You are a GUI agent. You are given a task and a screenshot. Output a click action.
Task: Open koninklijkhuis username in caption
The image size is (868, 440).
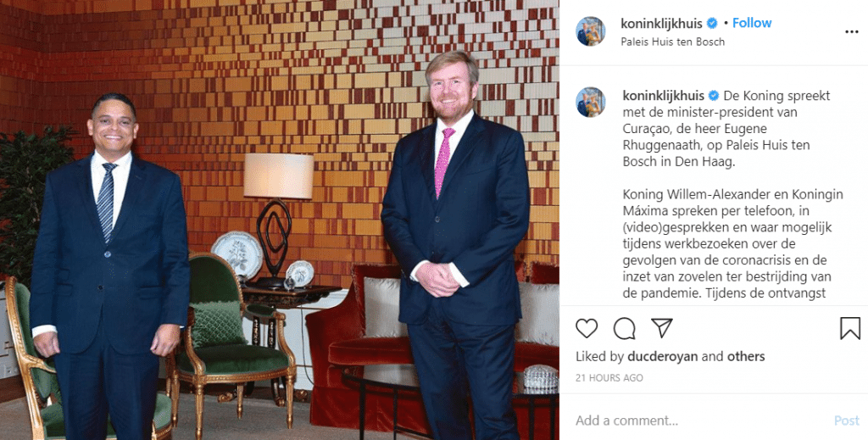point(663,96)
